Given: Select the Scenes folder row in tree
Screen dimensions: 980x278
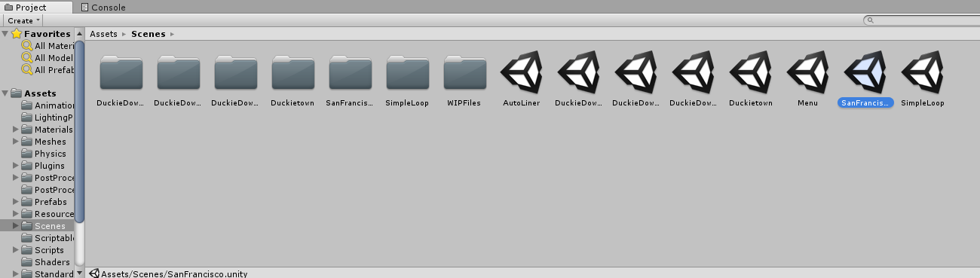Looking at the screenshot, I should point(37,226).
